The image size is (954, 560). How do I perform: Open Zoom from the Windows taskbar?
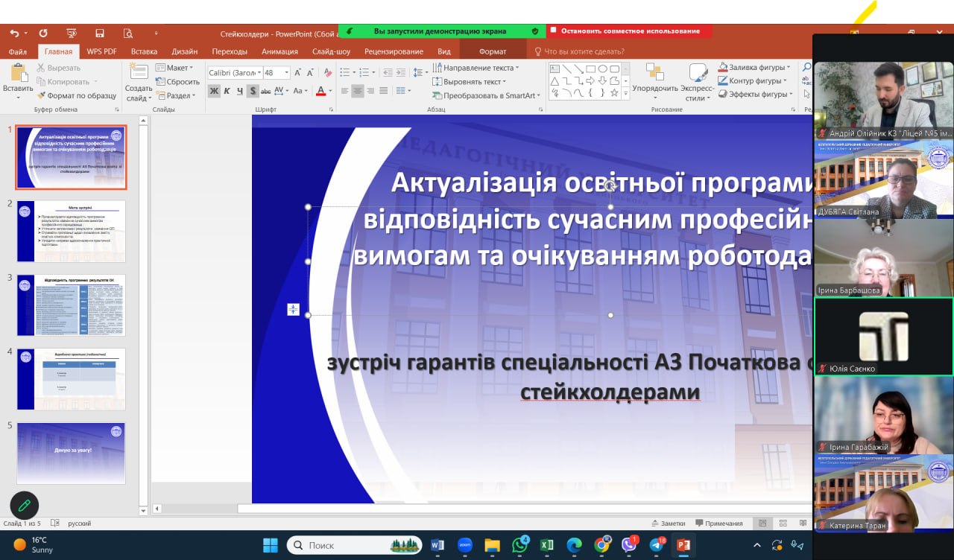click(x=464, y=545)
